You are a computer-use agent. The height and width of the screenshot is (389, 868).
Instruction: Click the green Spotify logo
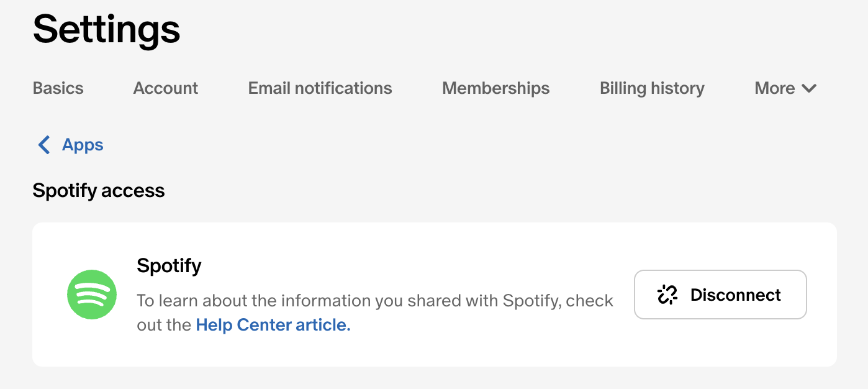tap(92, 295)
